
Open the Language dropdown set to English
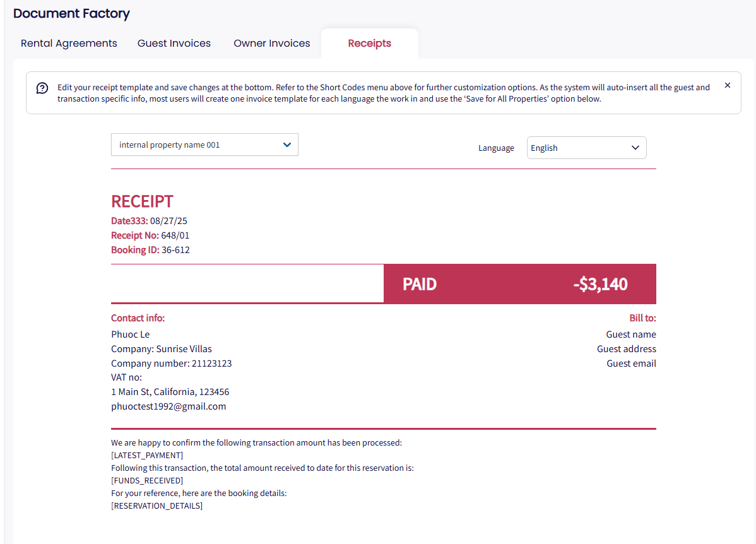click(586, 148)
